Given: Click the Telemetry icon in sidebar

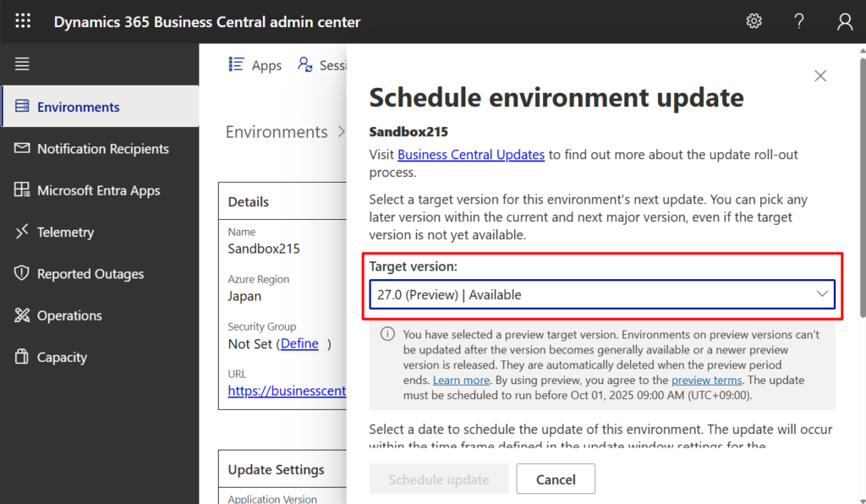Looking at the screenshot, I should coord(22,232).
